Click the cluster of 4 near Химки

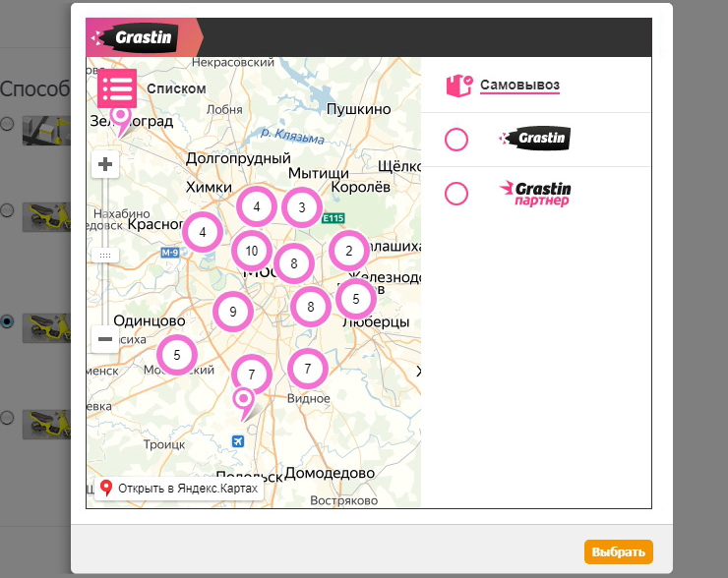click(x=257, y=207)
